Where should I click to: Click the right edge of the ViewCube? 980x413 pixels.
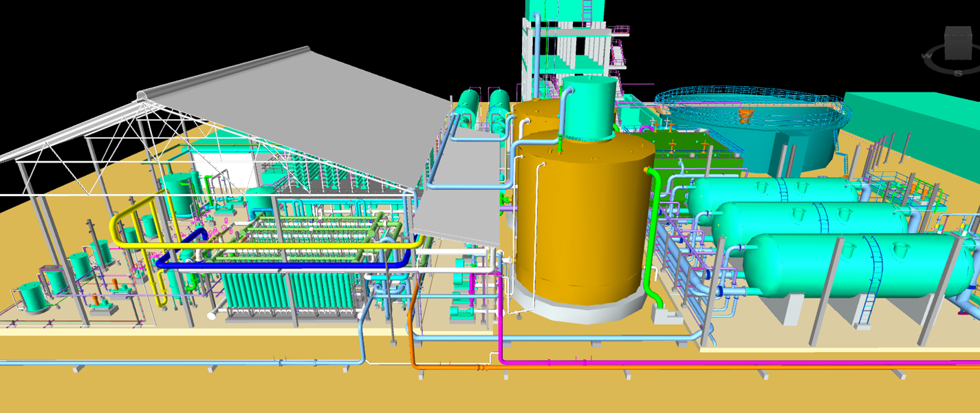coord(971,47)
